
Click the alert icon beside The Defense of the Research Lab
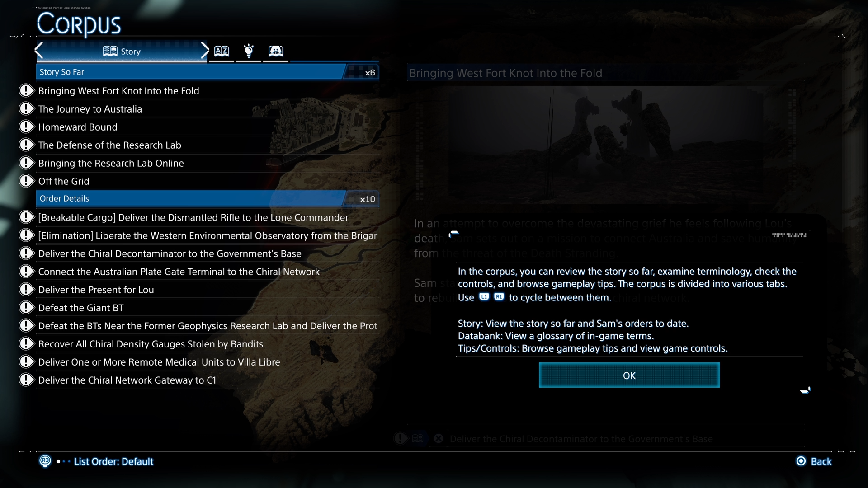click(27, 145)
